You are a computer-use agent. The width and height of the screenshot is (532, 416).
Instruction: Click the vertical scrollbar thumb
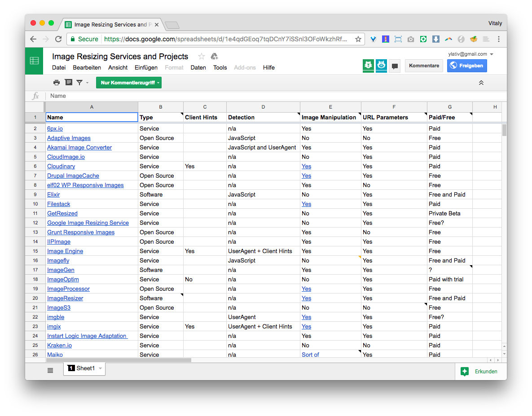coord(505,130)
